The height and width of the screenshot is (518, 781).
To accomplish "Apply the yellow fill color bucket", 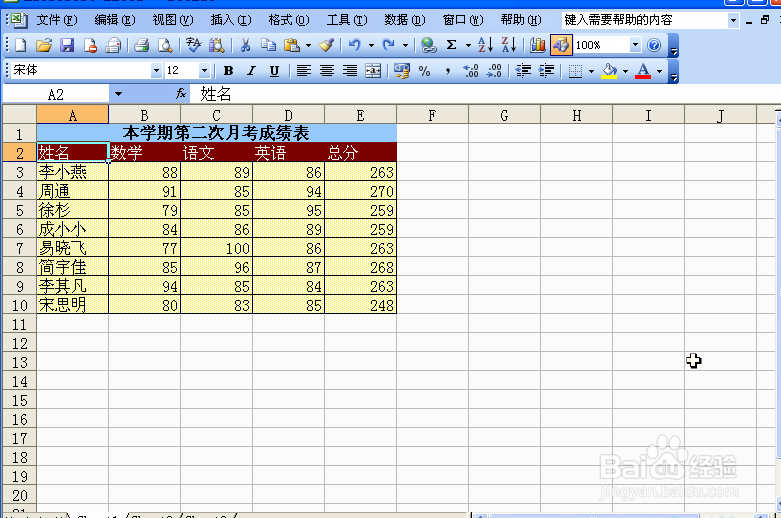I will click(610, 71).
